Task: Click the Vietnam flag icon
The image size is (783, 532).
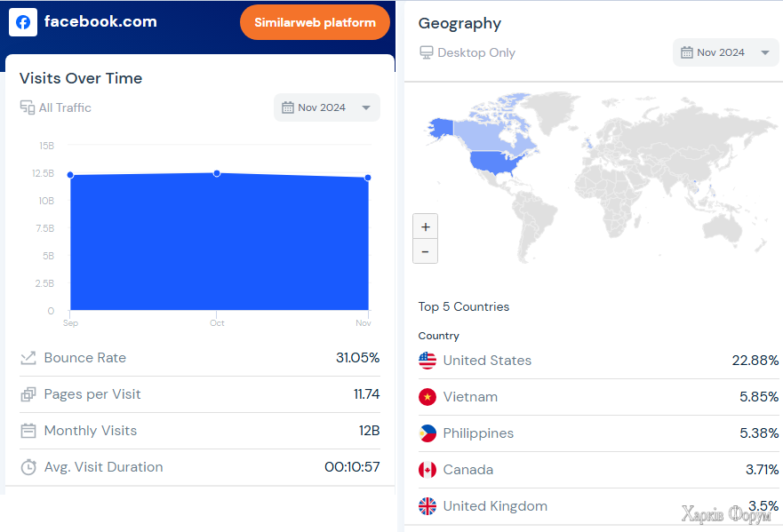Action: pos(427,397)
